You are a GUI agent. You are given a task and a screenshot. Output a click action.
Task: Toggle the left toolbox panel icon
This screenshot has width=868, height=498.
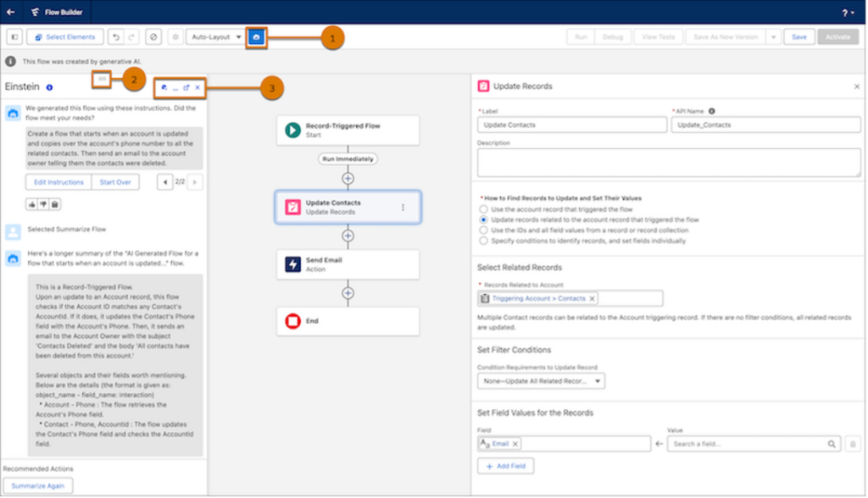point(14,37)
